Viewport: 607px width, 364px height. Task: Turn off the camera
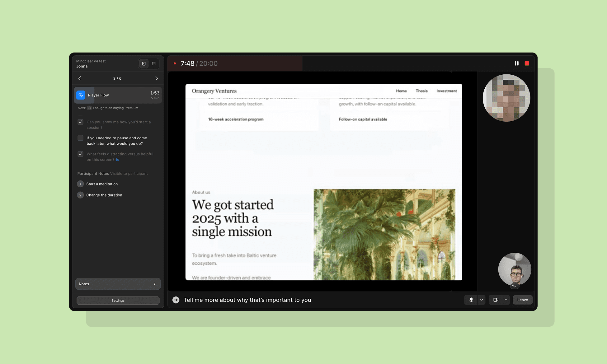click(496, 300)
